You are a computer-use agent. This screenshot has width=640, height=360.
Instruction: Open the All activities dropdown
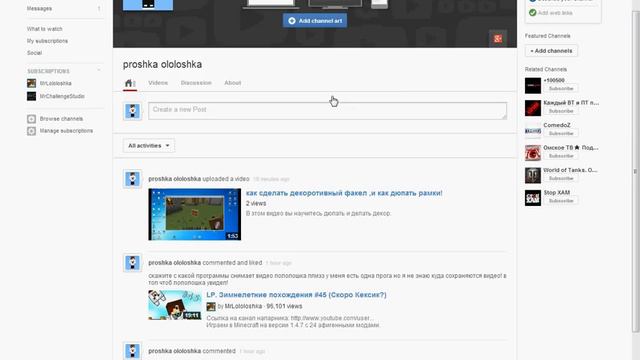(149, 146)
